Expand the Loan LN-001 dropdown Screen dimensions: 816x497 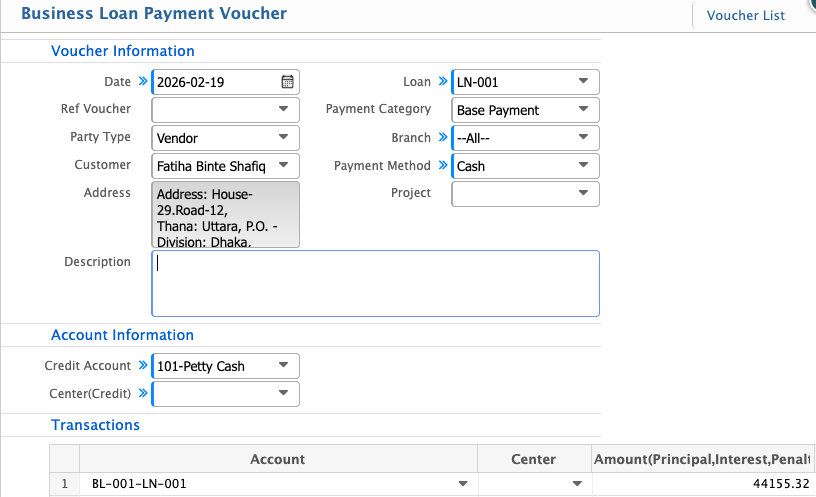click(583, 82)
